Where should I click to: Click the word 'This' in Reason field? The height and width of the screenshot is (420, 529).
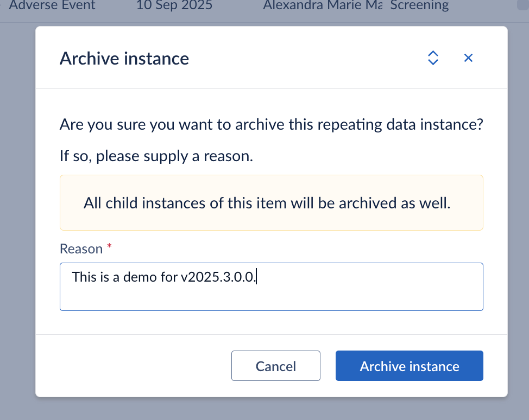coord(84,277)
